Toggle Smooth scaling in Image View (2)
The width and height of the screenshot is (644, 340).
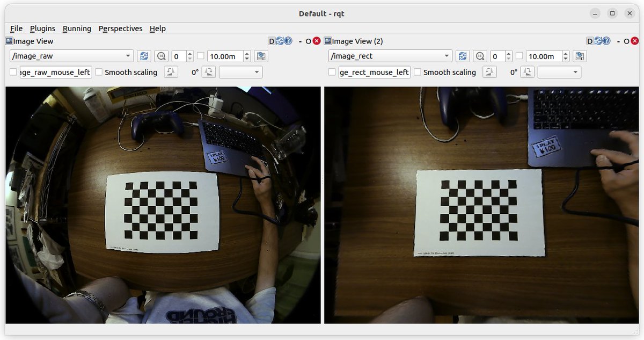418,72
